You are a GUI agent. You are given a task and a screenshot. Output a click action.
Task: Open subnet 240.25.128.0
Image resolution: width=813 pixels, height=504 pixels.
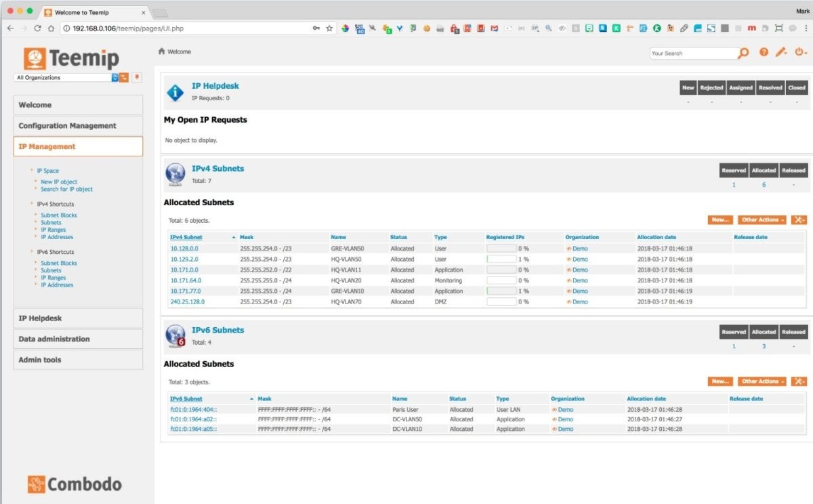click(188, 302)
